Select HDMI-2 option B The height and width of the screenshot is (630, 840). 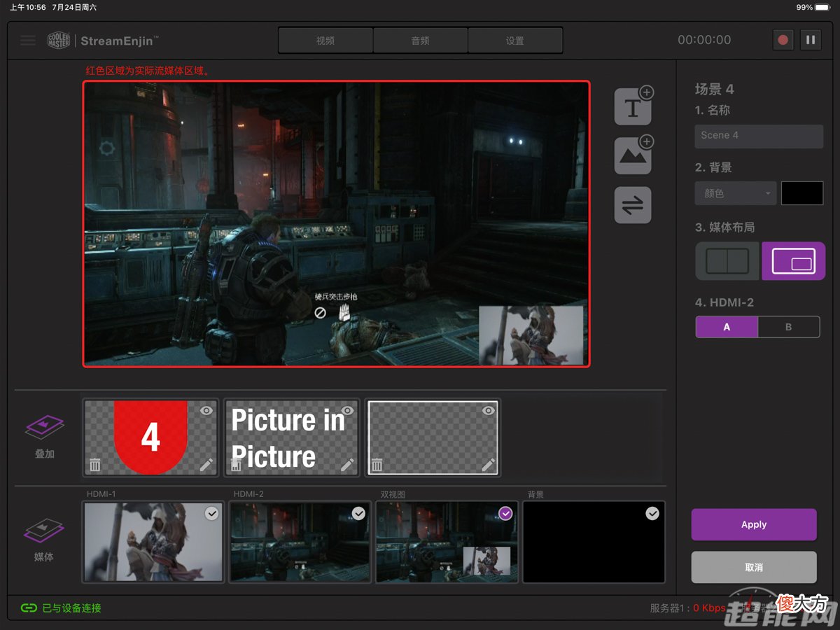(789, 327)
